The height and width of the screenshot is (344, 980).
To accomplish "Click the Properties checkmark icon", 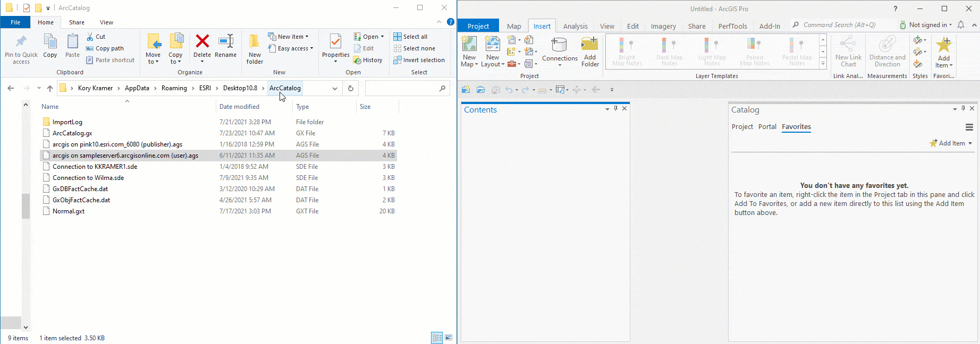I will (x=335, y=41).
